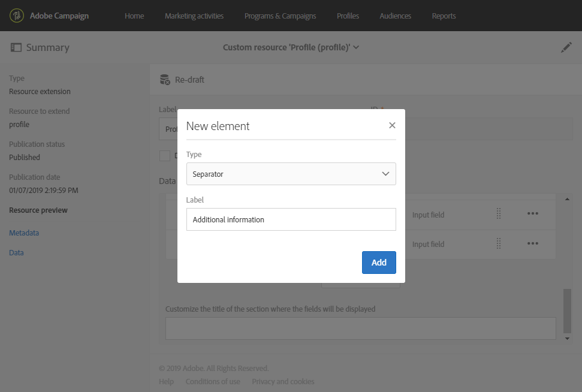Click the Privacy and cookies link

[x=283, y=382]
